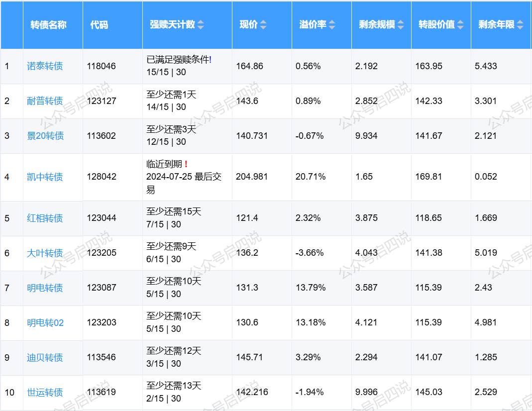
Task: Click the sort arrows beside 现价
Action: (263, 25)
